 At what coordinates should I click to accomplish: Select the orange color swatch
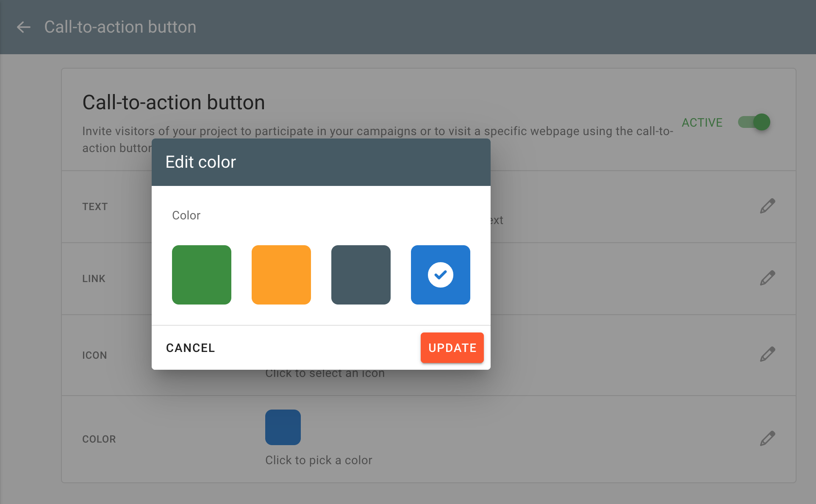281,275
